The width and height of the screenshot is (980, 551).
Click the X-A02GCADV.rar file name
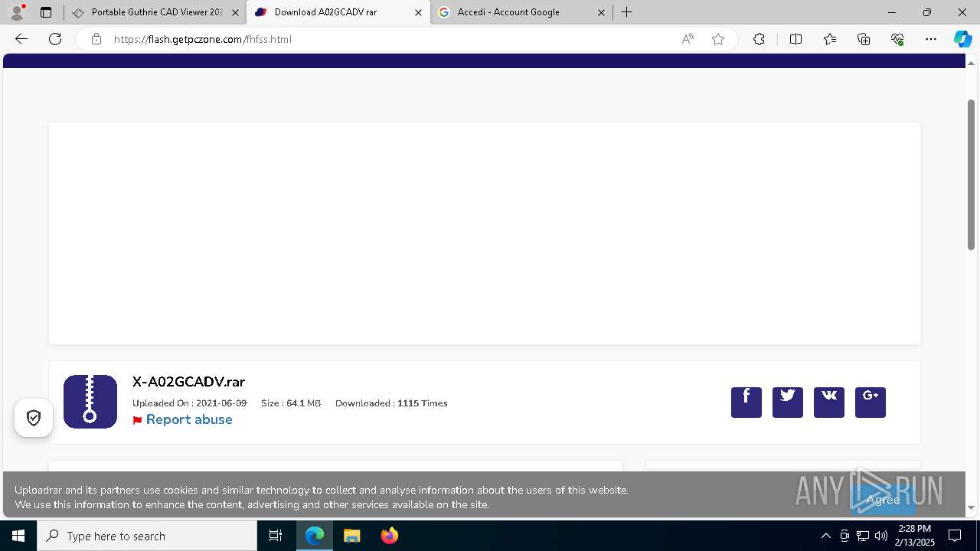pyautogui.click(x=188, y=382)
